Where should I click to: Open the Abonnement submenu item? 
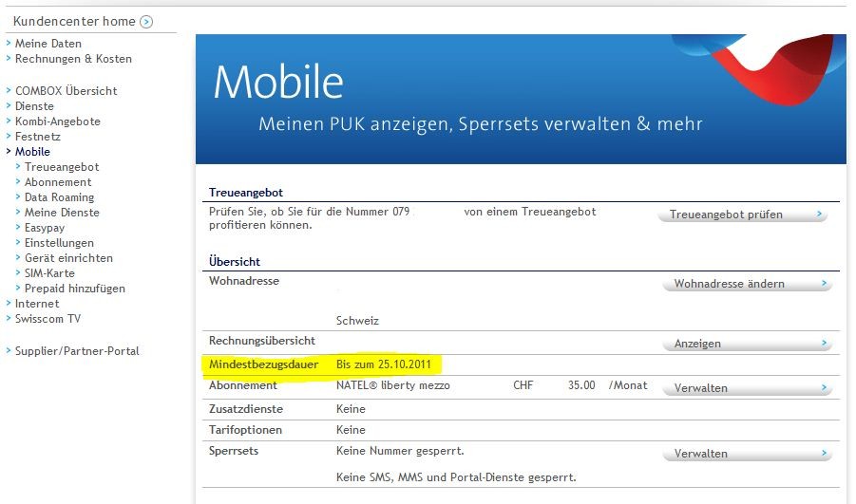pyautogui.click(x=58, y=182)
